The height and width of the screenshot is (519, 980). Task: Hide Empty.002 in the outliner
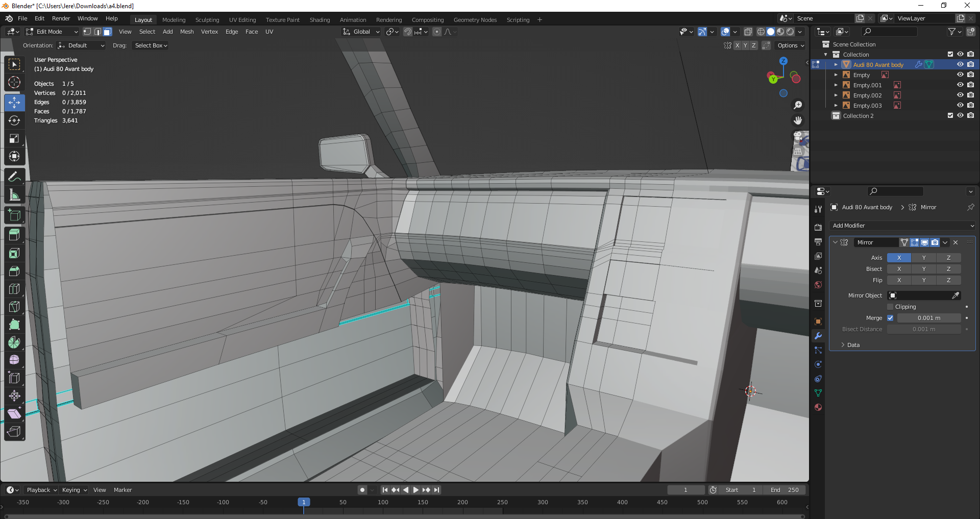point(960,95)
